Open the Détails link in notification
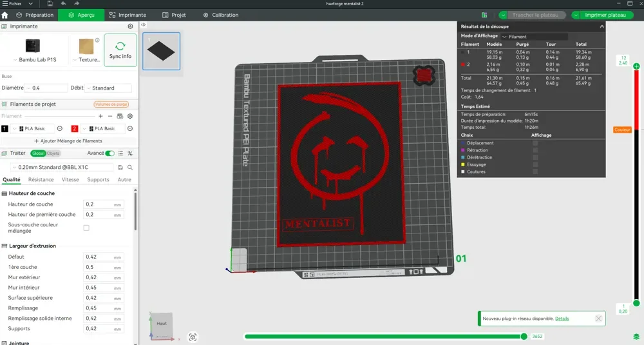644x345 pixels. tap(562, 319)
